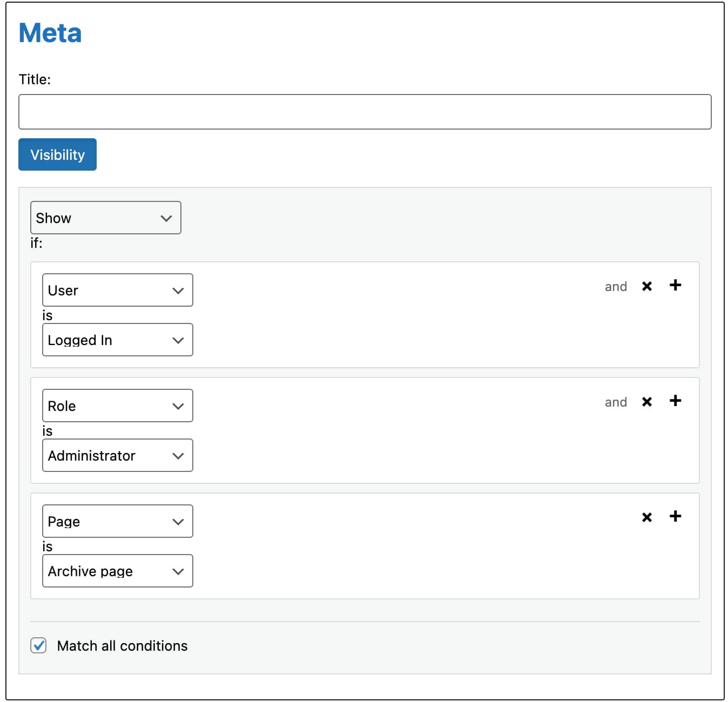
Task: Toggle the Match all conditions checkbox
Action: 38,645
